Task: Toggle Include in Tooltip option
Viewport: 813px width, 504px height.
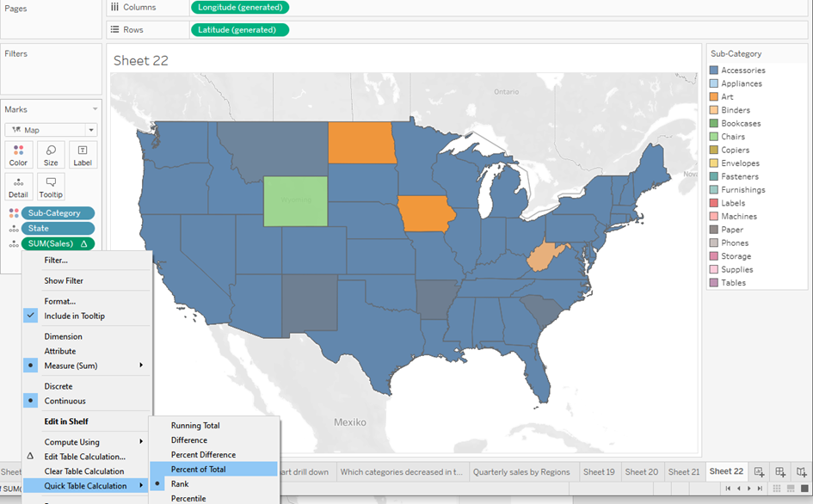Action: 74,316
